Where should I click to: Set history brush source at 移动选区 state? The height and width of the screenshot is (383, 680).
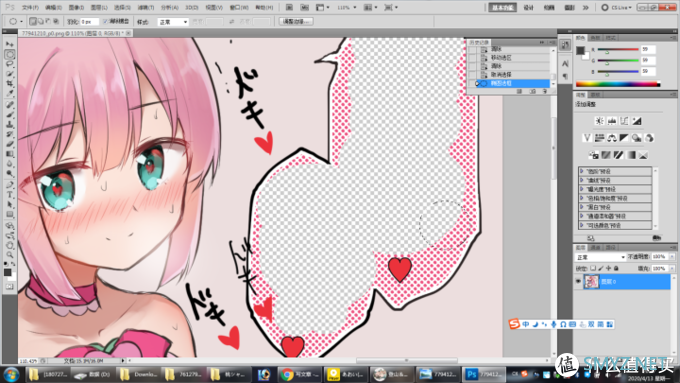pyautogui.click(x=473, y=58)
